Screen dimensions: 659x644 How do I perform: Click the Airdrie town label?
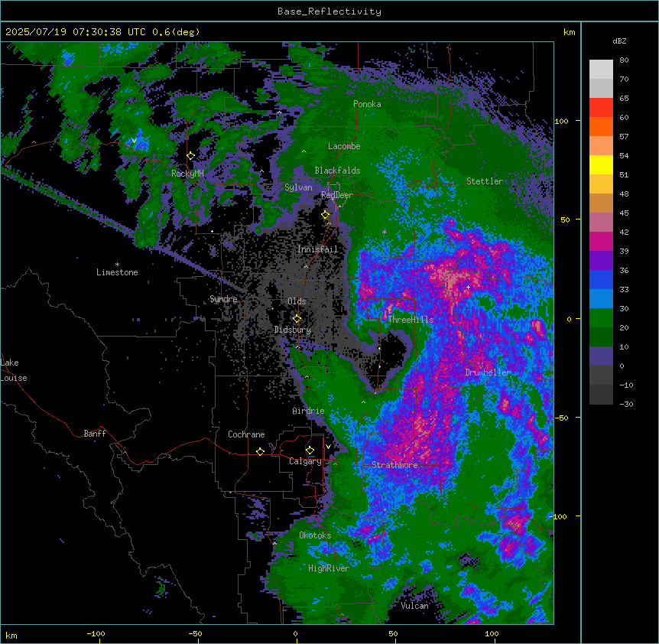click(x=309, y=411)
